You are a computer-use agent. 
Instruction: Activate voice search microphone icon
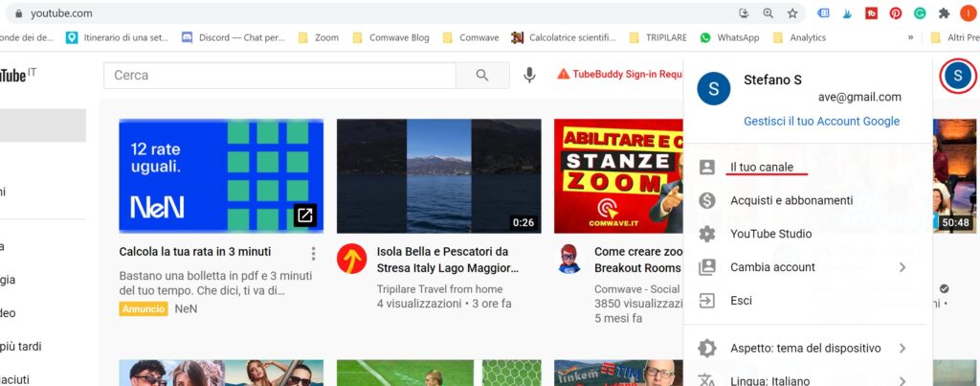pos(529,76)
